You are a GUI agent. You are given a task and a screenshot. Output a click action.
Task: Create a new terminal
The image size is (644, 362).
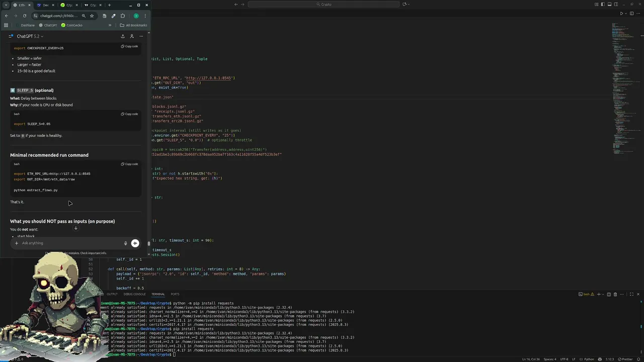(x=599, y=294)
